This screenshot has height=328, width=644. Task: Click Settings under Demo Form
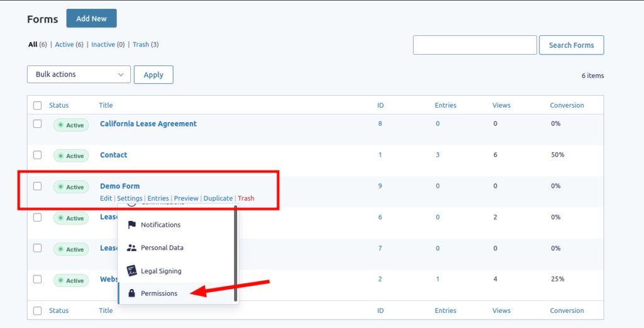130,198
